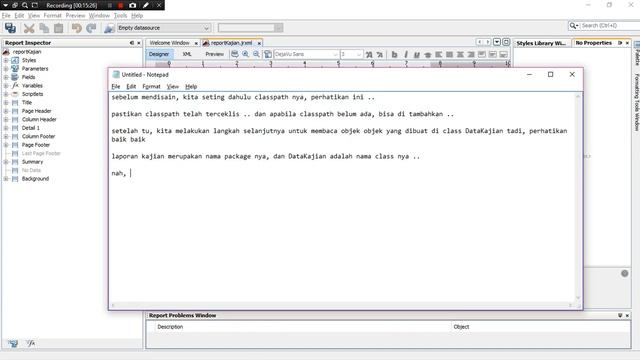Open the iReport Window menu
This screenshot has width=640, height=360.
tap(99, 16)
